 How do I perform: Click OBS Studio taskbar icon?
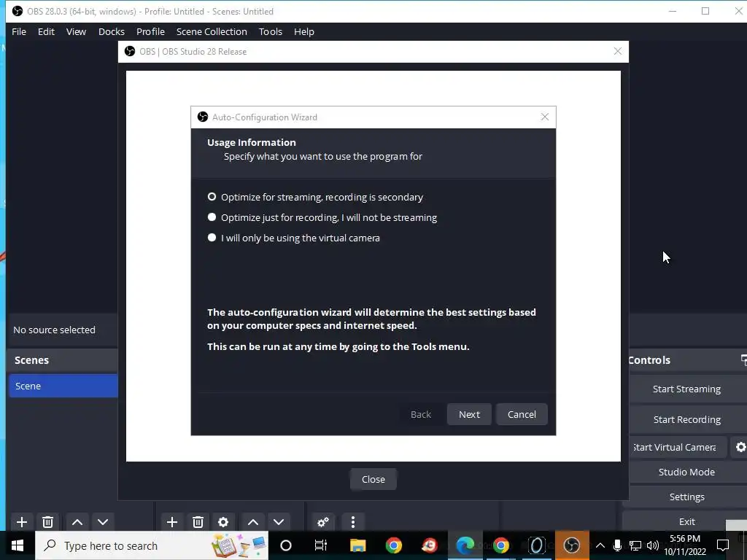[x=572, y=545]
